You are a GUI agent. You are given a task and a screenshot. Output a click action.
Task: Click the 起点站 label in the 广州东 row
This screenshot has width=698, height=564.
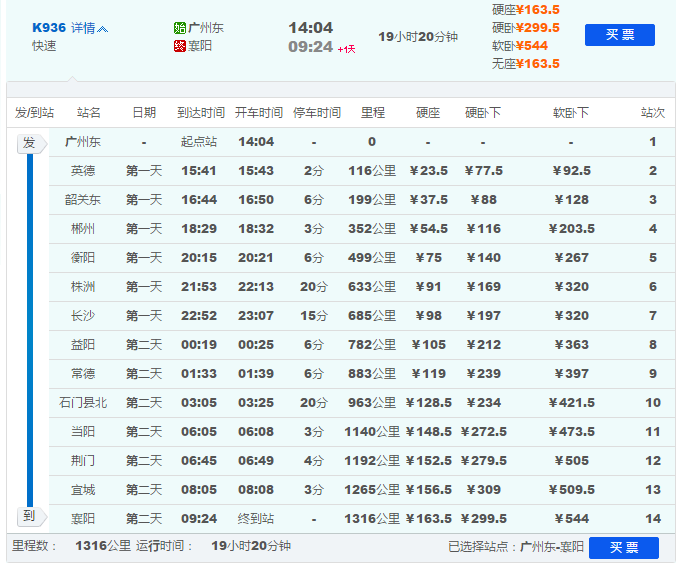point(199,142)
